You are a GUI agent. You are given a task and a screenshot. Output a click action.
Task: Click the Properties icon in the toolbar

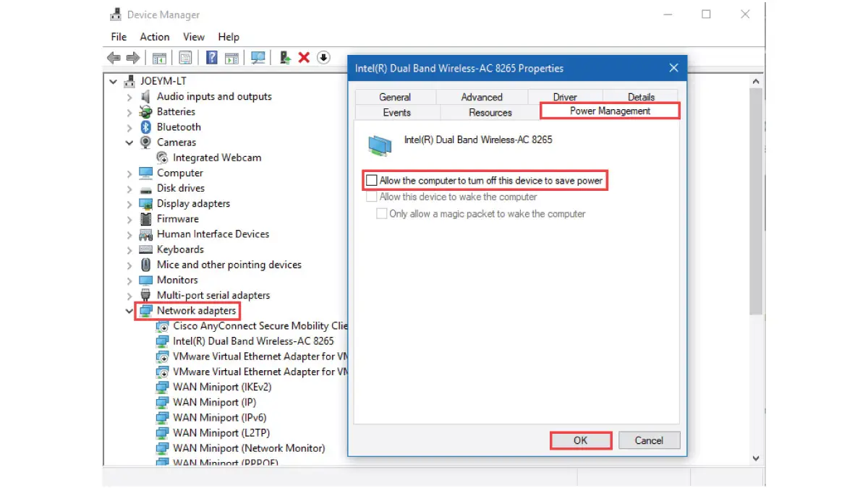186,58
